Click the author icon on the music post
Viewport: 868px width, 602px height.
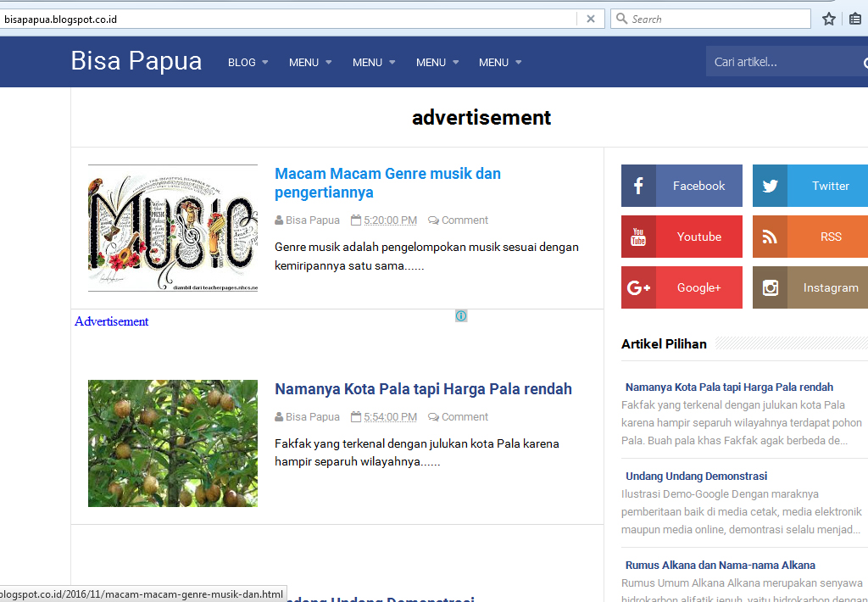coord(279,220)
